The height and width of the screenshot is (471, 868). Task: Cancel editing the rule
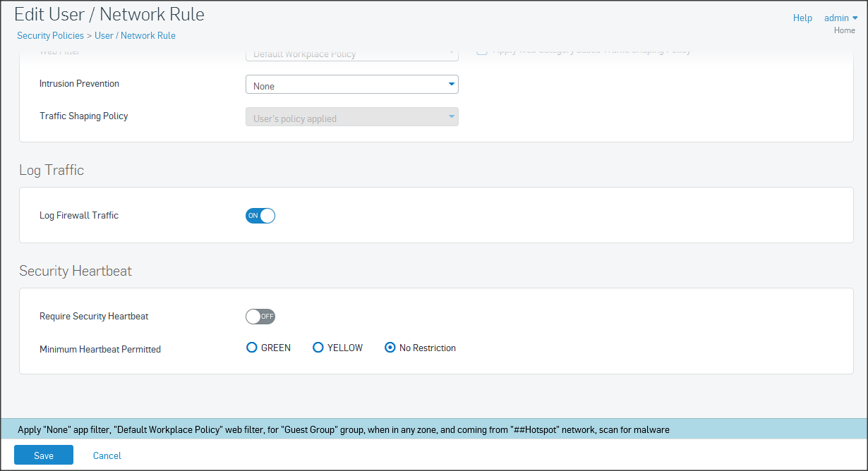[x=107, y=455]
